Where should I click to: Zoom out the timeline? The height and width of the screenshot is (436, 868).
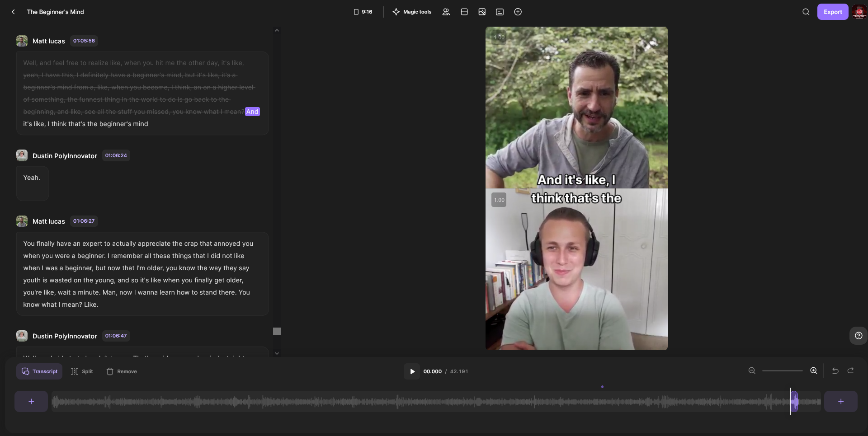click(x=752, y=371)
